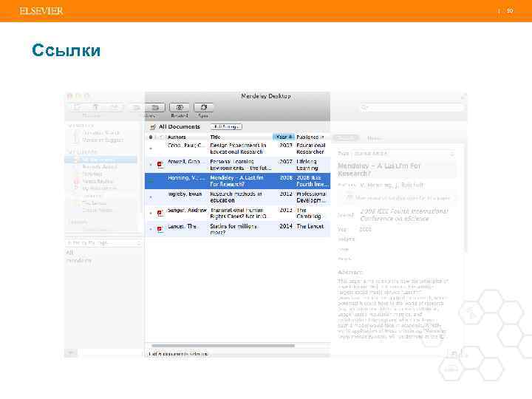
Task: Switch to the Notes tab
Action: click(x=374, y=138)
